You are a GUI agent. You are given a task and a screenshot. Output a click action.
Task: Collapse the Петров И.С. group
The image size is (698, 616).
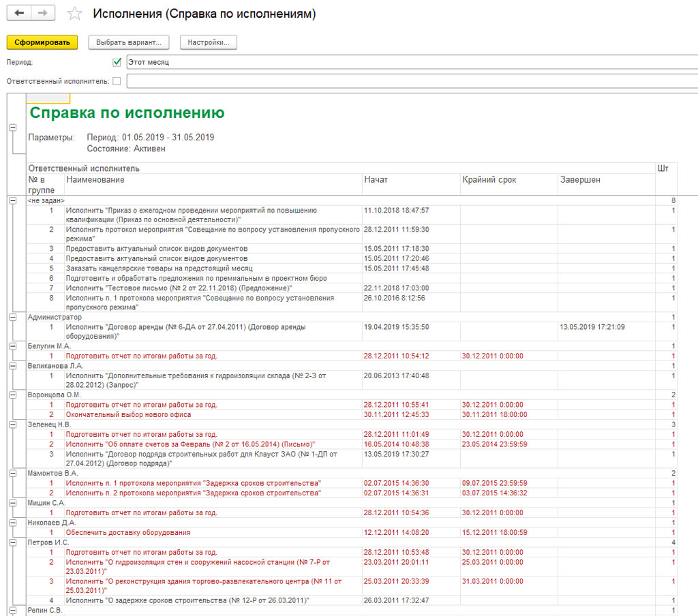click(12, 542)
